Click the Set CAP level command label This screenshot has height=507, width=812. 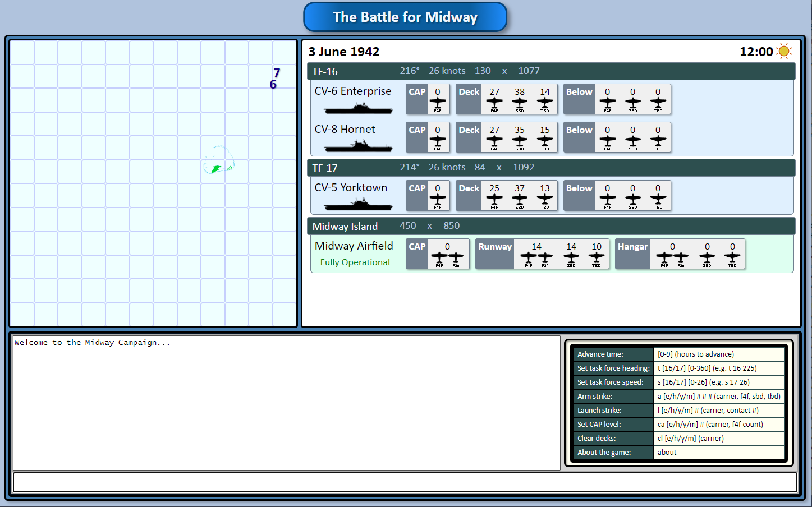[613, 424]
